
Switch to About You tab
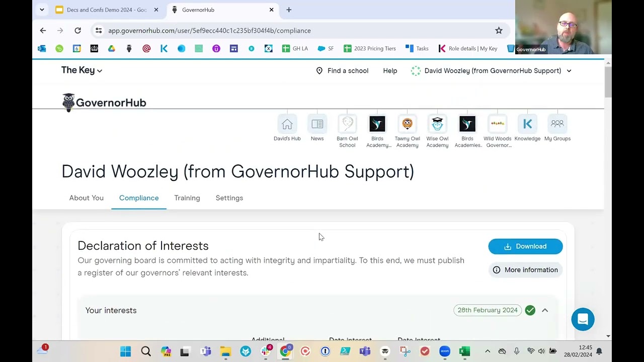(87, 198)
